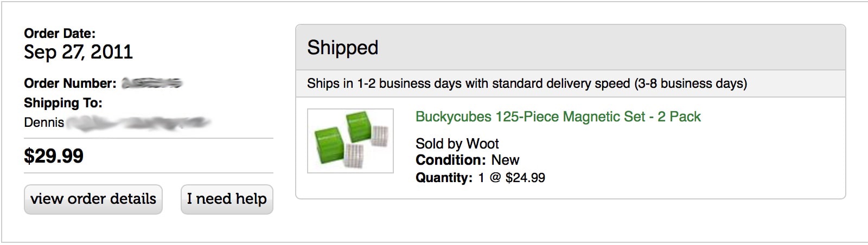
Task: Click the recipient name Dennis
Action: pyautogui.click(x=44, y=122)
